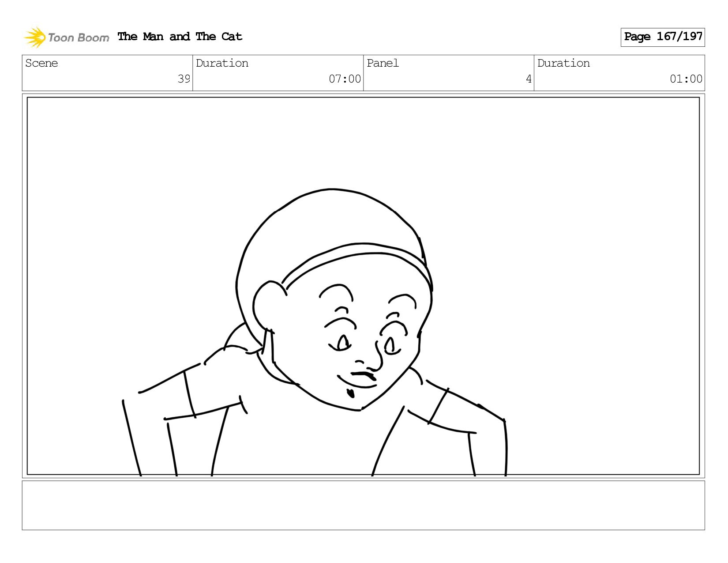Click the empty notes box below the panel
This screenshot has height=563, width=728.
click(363, 505)
